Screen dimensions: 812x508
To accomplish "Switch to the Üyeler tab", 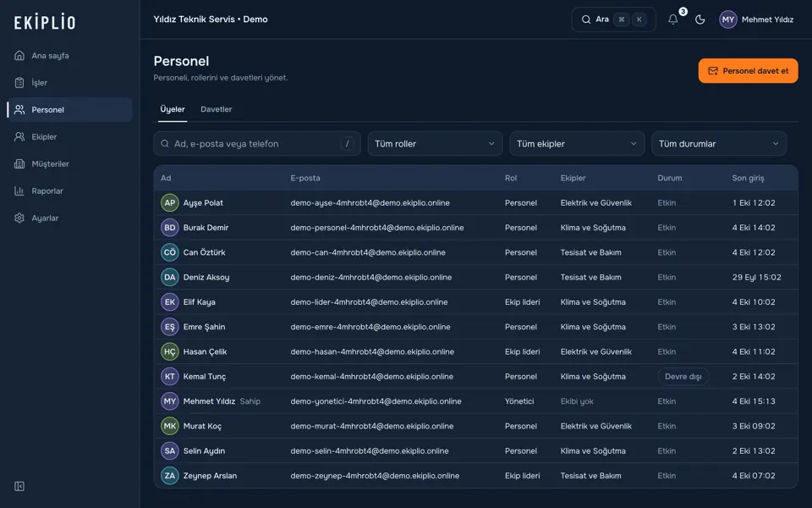I will (173, 109).
